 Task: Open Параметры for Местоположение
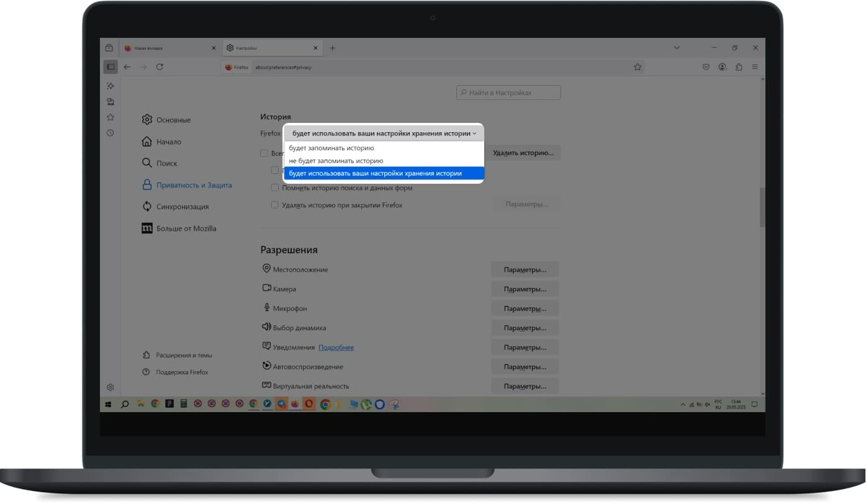[x=525, y=269]
